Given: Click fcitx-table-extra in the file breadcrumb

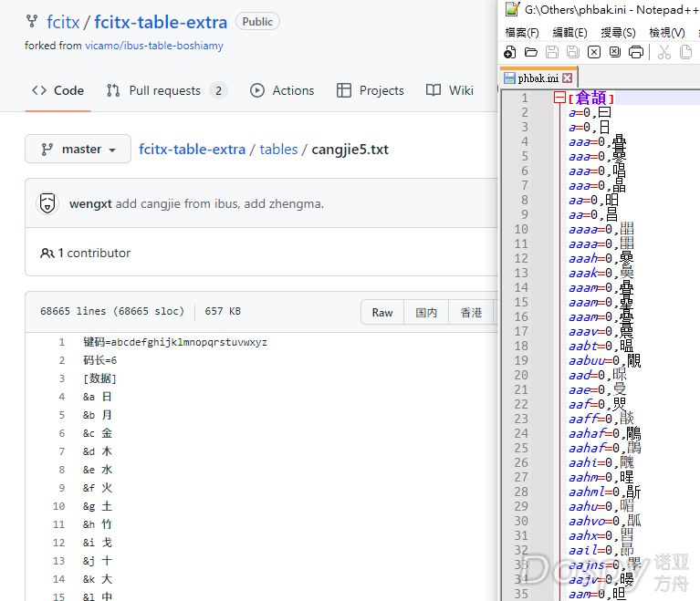Looking at the screenshot, I should coord(192,149).
